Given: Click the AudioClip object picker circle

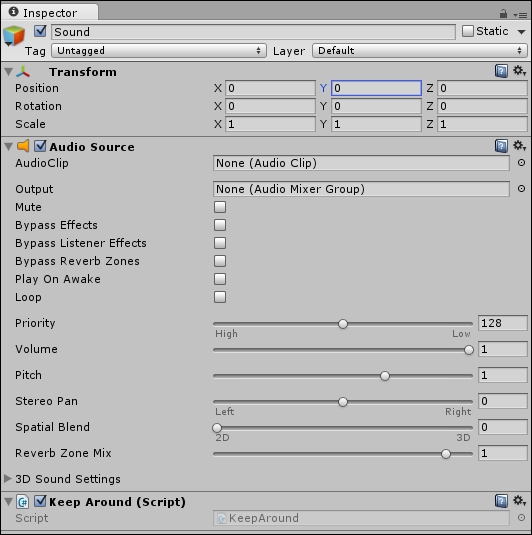Looking at the screenshot, I should click(521, 163).
